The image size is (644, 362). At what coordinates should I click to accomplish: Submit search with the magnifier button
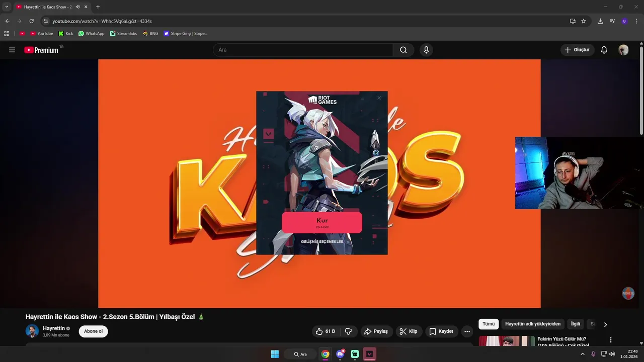click(x=404, y=50)
